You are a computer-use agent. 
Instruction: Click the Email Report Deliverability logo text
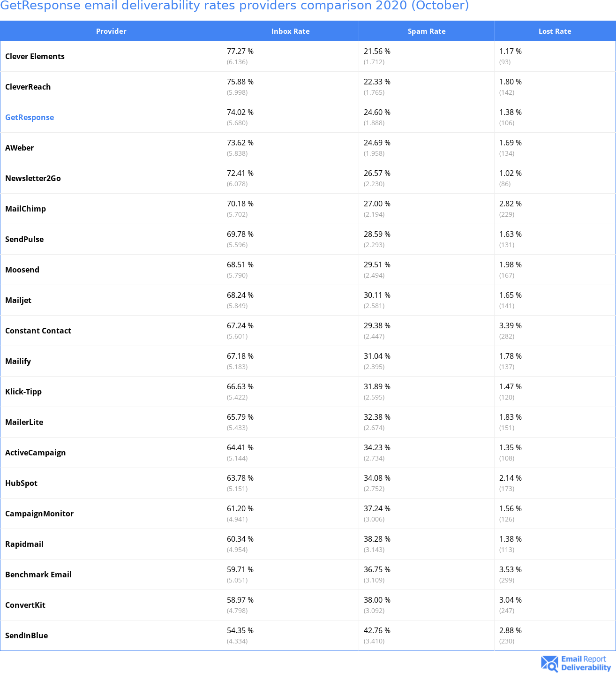(x=586, y=664)
